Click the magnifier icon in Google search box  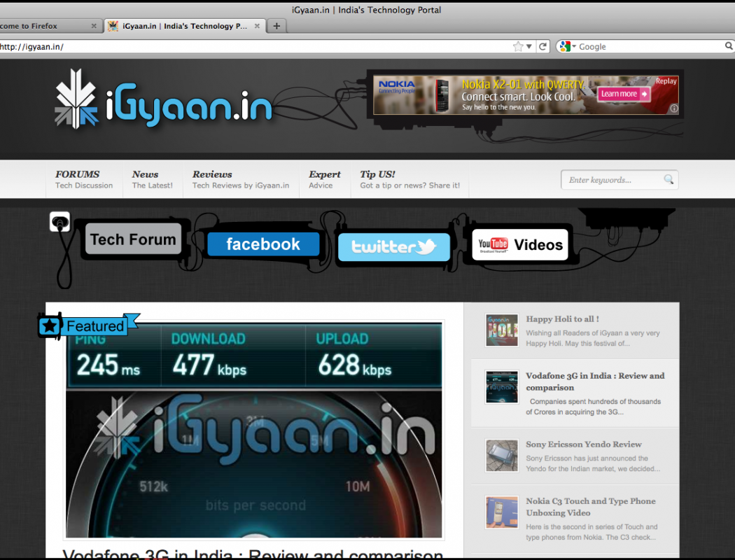coord(729,46)
